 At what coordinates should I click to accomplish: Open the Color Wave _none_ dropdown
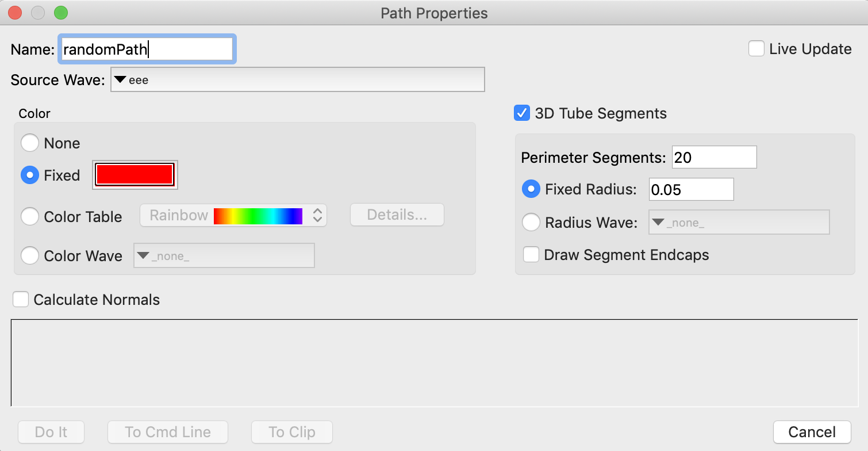coord(224,256)
